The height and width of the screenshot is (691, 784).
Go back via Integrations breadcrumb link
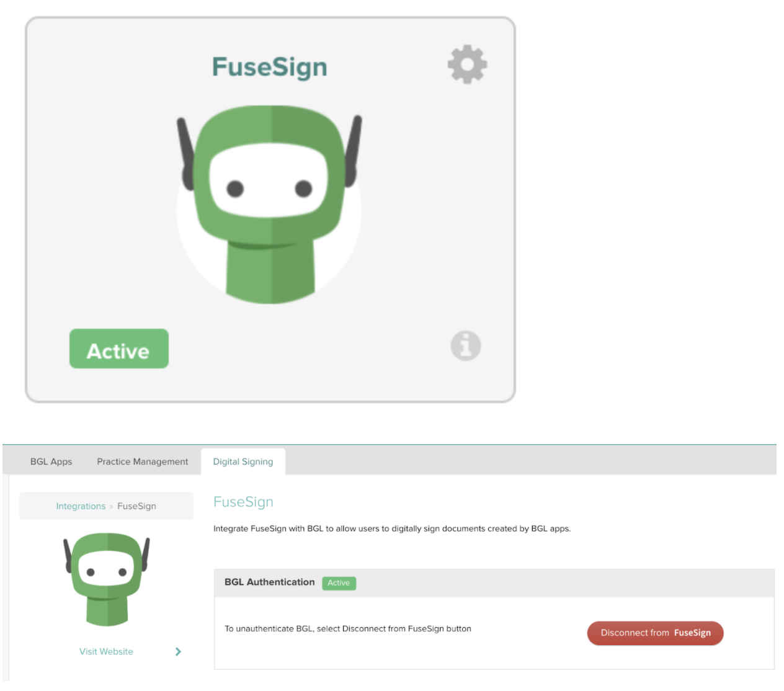coord(81,506)
